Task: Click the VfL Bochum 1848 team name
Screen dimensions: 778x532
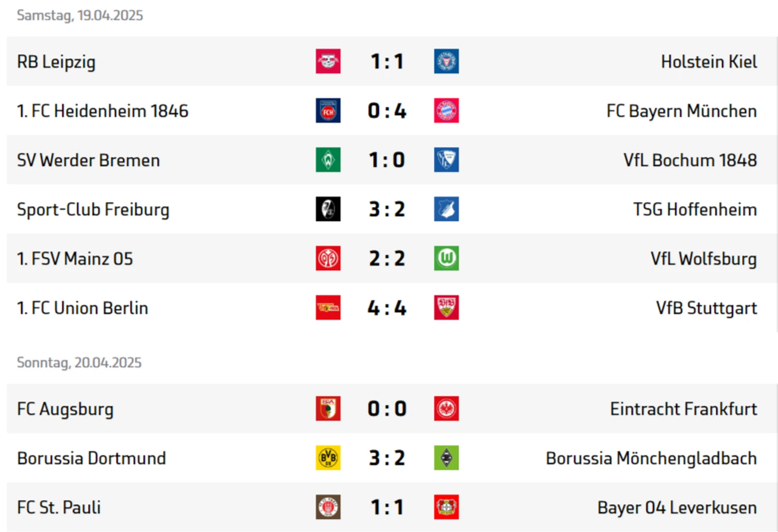Action: [690, 160]
